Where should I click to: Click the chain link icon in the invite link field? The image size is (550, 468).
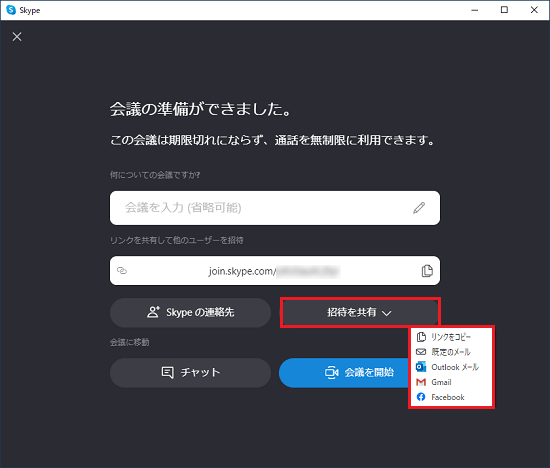click(122, 270)
